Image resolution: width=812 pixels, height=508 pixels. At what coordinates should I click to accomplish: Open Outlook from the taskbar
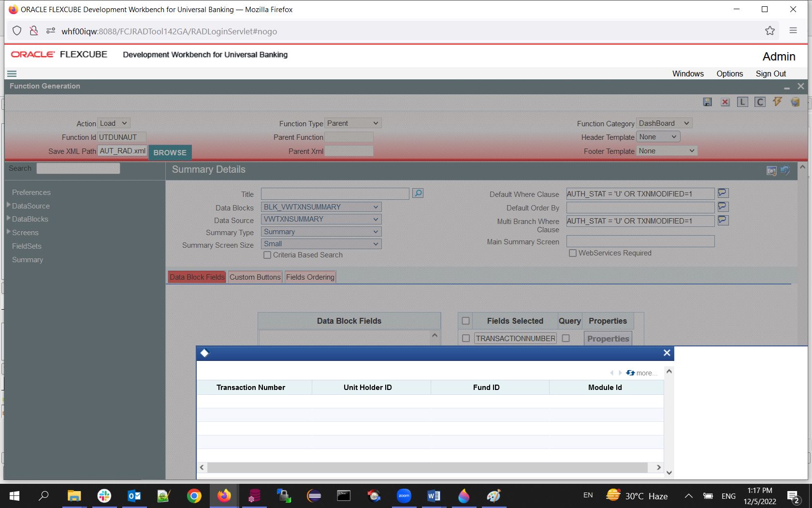(134, 496)
